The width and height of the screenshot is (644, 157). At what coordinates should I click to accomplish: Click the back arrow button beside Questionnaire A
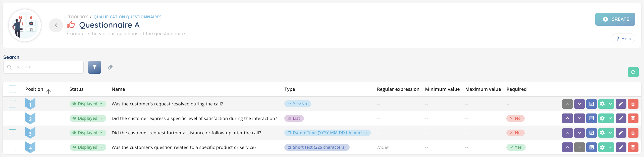tap(56, 25)
